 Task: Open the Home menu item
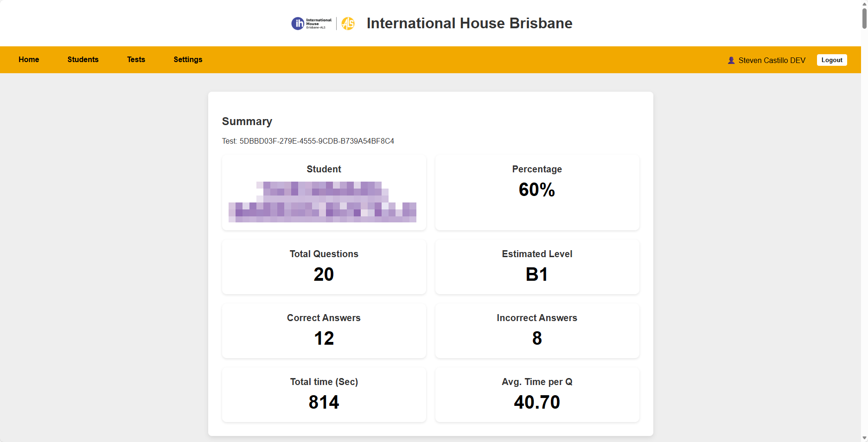(29, 59)
